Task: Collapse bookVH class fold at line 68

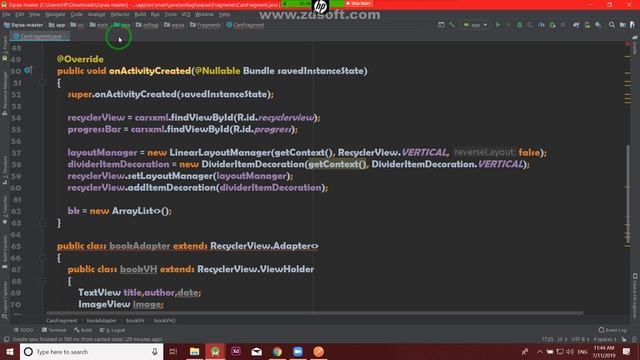Action: click(x=42, y=281)
